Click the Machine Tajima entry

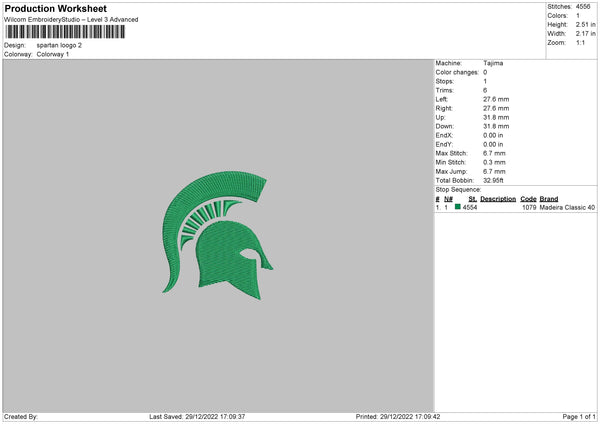point(469,63)
